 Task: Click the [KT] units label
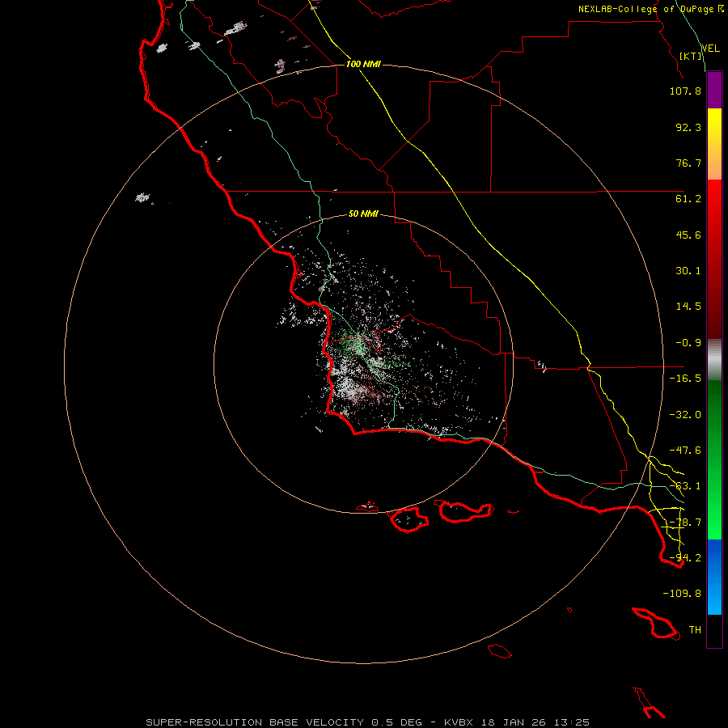coord(691,56)
